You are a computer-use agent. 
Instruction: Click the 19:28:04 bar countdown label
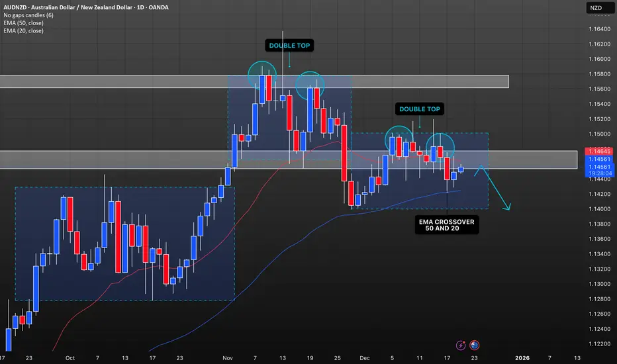pyautogui.click(x=600, y=173)
